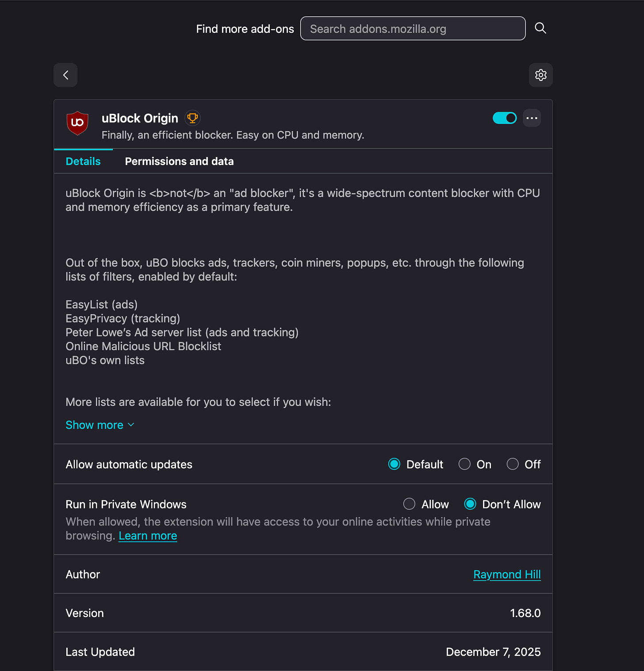Click the 'EasyPrivacy (tracking)' line
The width and height of the screenshot is (644, 671).
(123, 319)
